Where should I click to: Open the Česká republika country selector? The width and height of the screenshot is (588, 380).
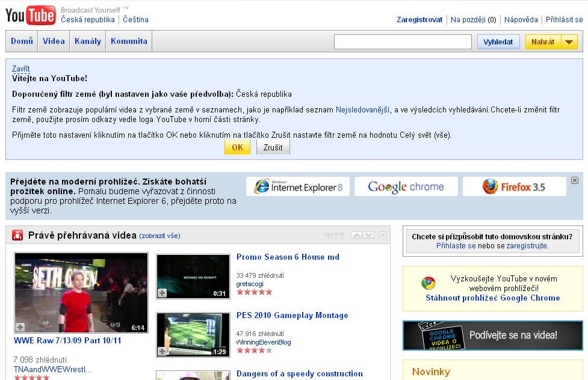pos(88,19)
